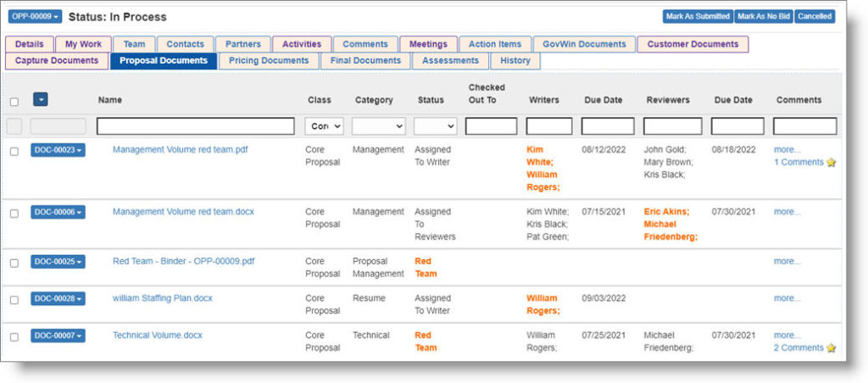Select the Proposal Documents tab

[164, 61]
